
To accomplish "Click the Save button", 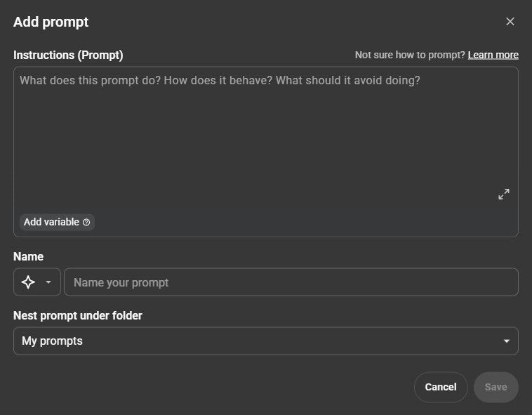I will (496, 387).
